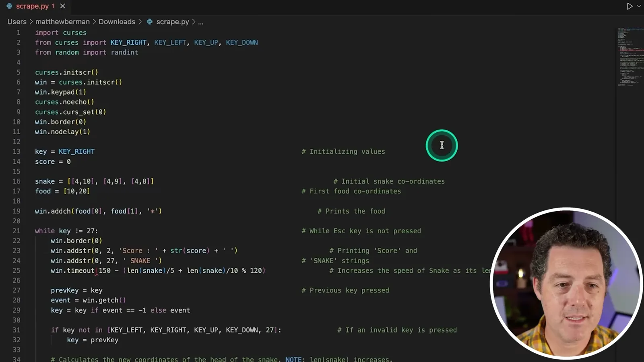Click the matthewberman breadcrumb

click(62, 22)
